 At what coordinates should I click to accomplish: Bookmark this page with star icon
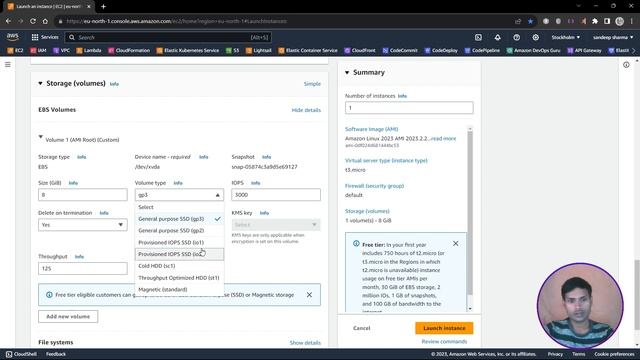pos(530,21)
